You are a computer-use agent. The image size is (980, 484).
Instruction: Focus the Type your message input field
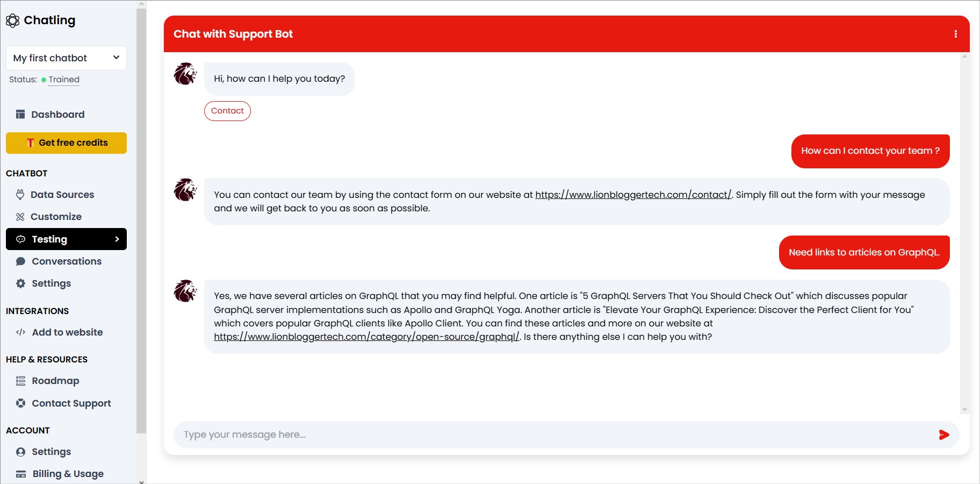[x=553, y=435]
